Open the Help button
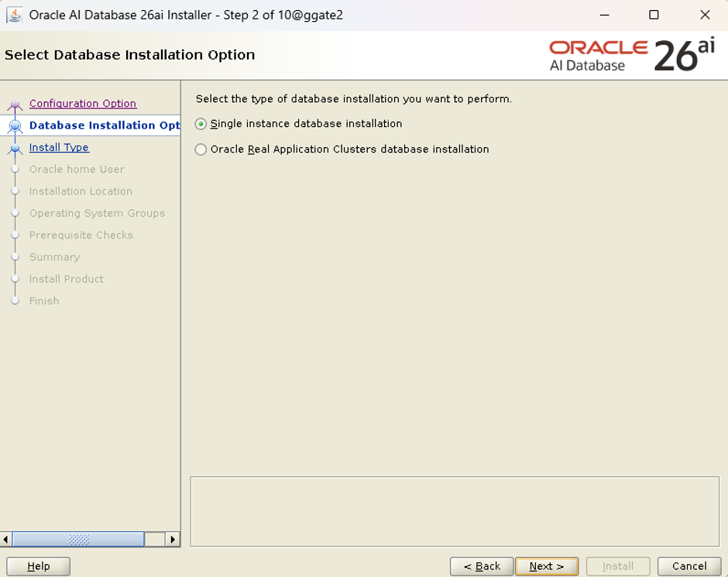 coord(38,566)
